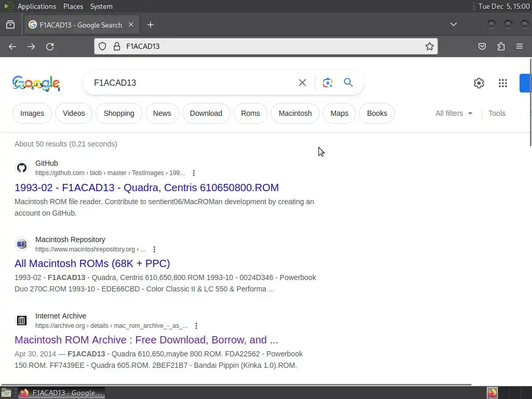This screenshot has height=399, width=532.
Task: Filter results by Videos
Action: click(x=74, y=113)
